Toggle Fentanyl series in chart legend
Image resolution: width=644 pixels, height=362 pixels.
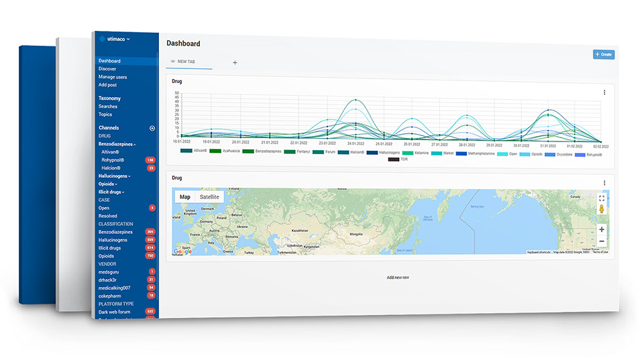click(x=297, y=152)
